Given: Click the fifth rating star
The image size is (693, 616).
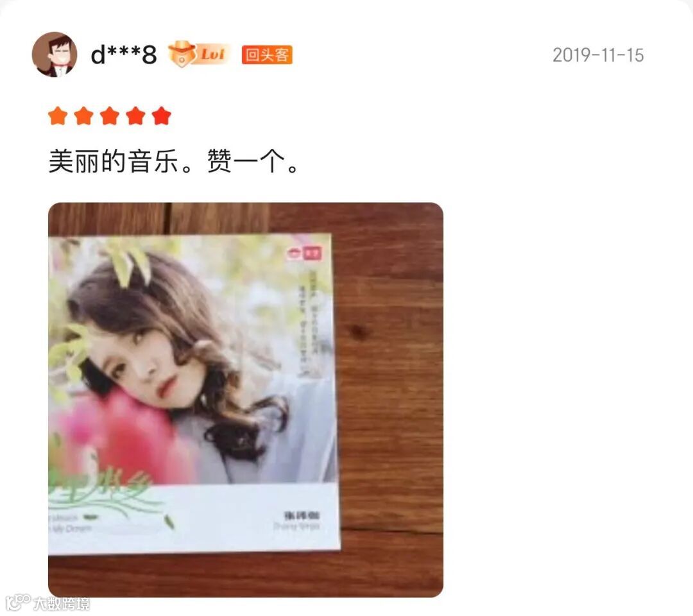Looking at the screenshot, I should (161, 116).
